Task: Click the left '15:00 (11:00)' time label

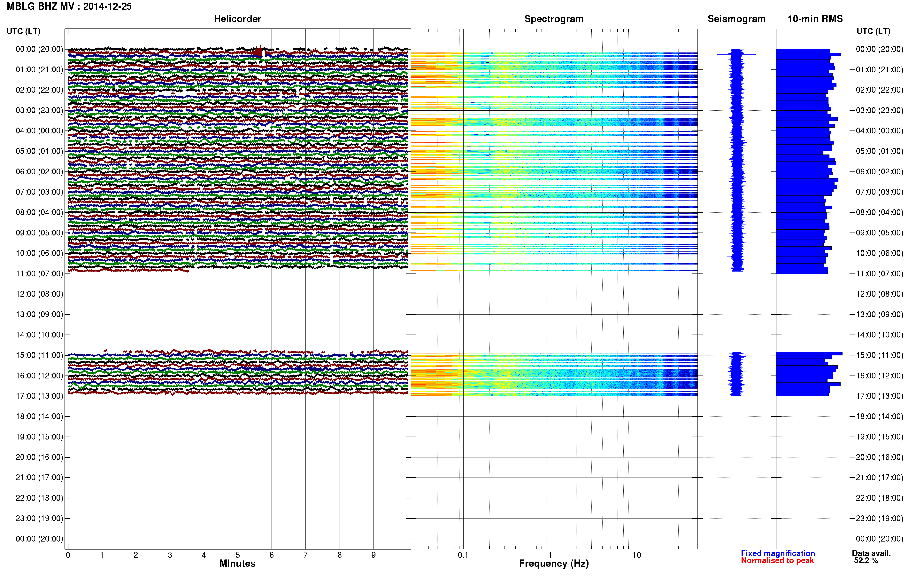Action: tap(39, 355)
